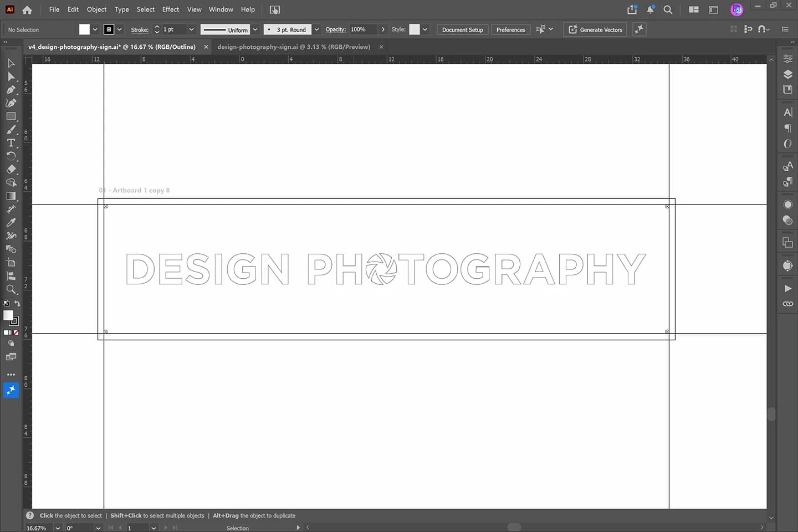Open the Actions panel play icon

point(787,289)
